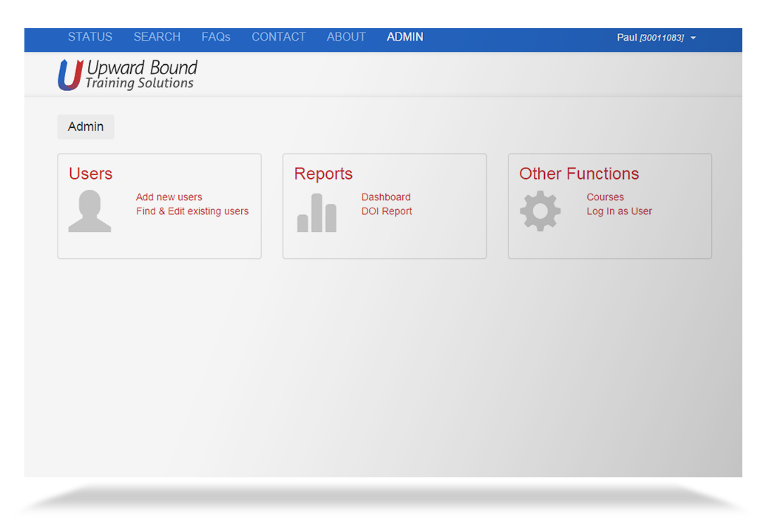Screen dimensions: 766x532
Task: Select the ADMIN nav item
Action: pos(405,37)
